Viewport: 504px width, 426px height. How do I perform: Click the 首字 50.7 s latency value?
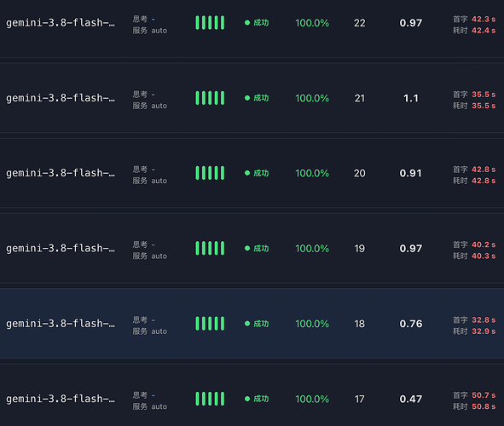click(474, 395)
